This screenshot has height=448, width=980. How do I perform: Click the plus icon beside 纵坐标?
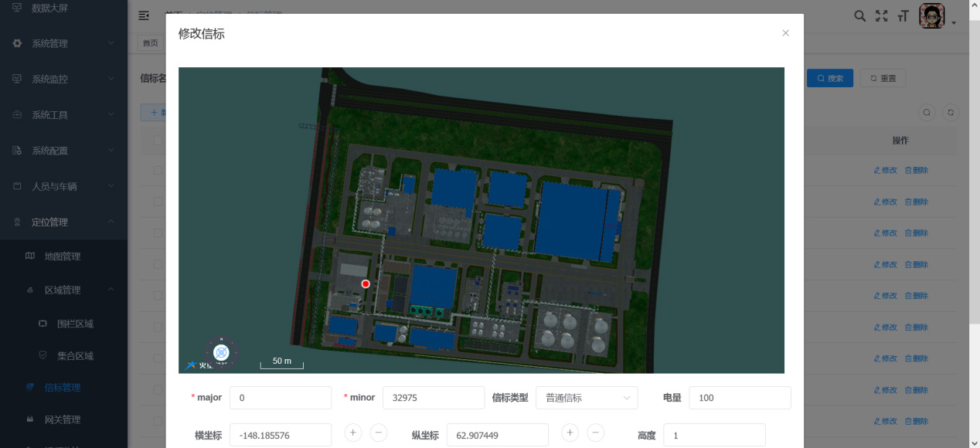pos(570,433)
